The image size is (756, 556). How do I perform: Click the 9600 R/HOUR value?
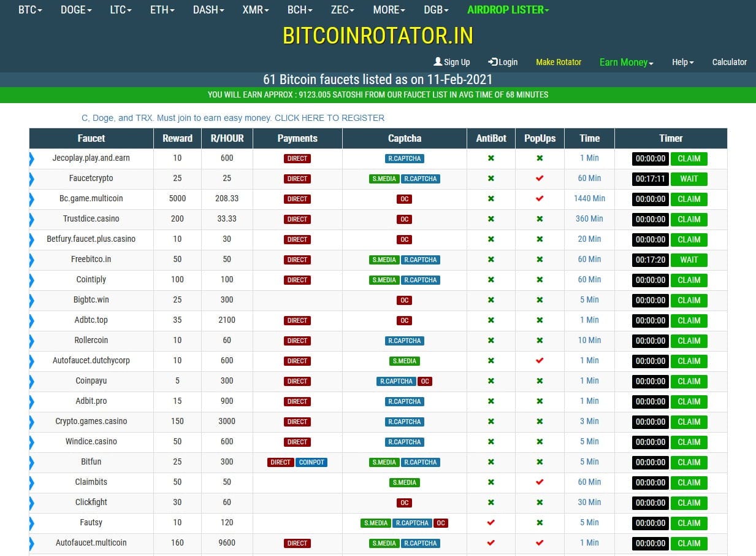[227, 542]
